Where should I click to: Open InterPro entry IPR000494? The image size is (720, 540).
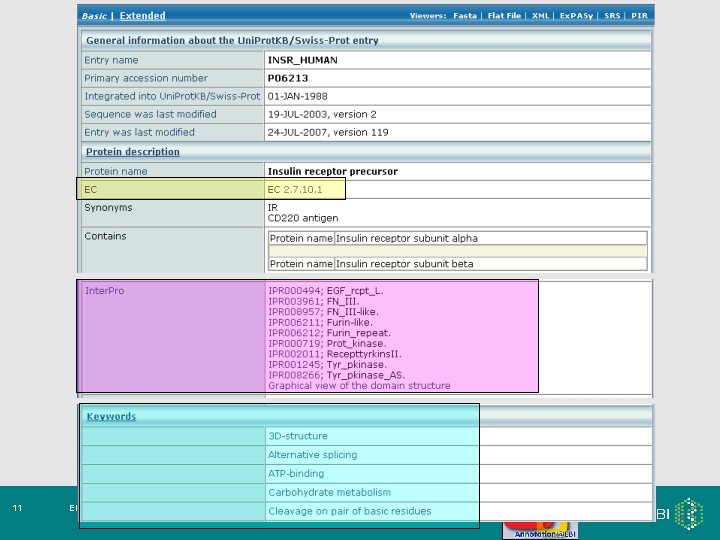(294, 291)
